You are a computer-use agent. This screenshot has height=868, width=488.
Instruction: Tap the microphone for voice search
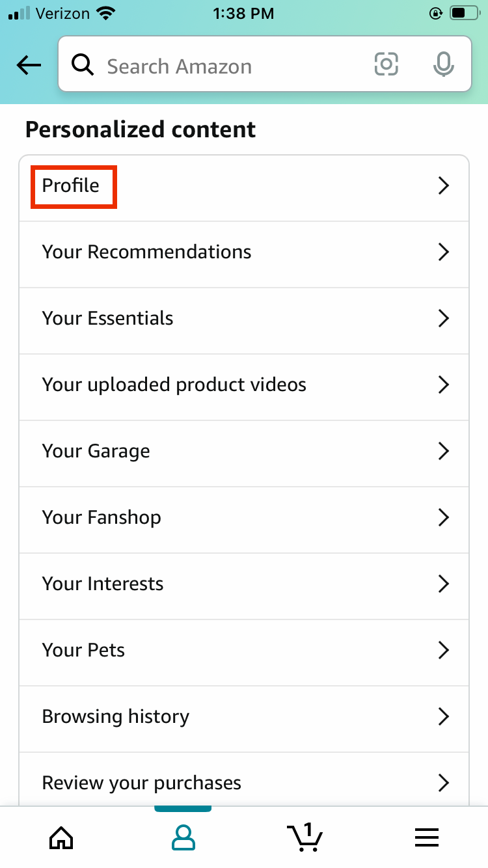point(443,65)
